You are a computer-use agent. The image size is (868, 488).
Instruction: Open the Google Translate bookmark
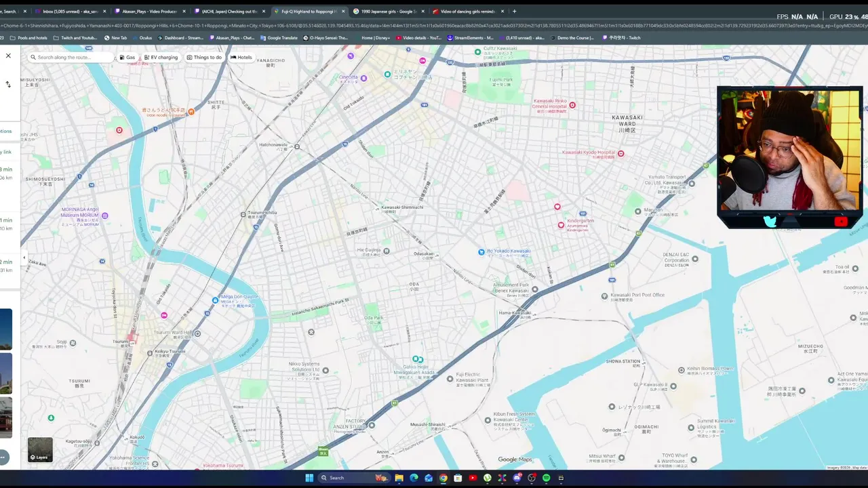click(x=279, y=38)
